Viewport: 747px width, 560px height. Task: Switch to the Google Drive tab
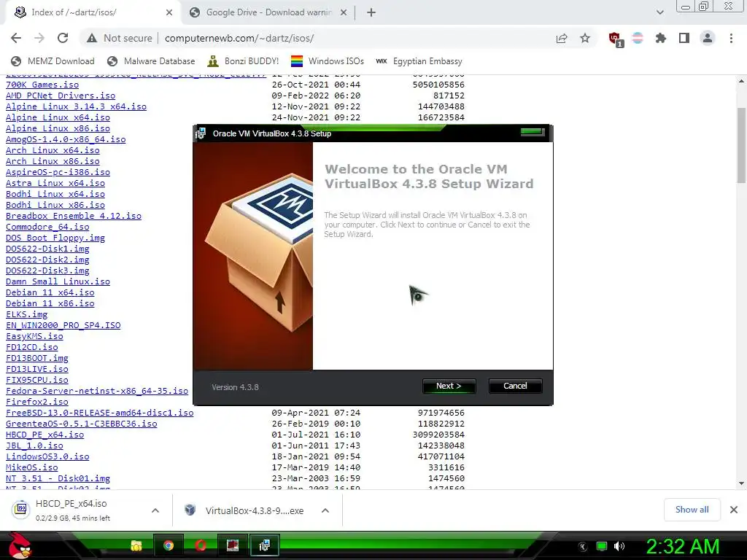(x=268, y=12)
